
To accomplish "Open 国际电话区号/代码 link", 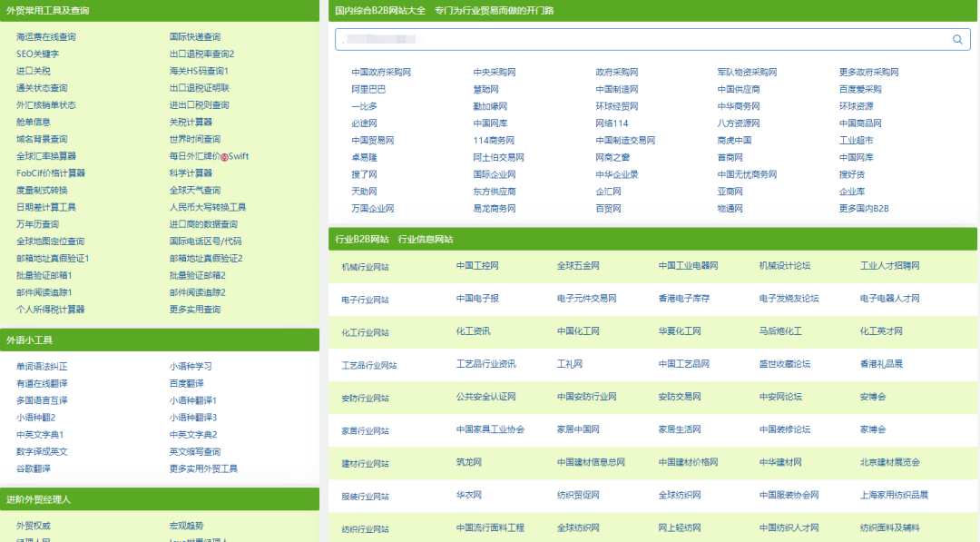I will pyautogui.click(x=206, y=241).
